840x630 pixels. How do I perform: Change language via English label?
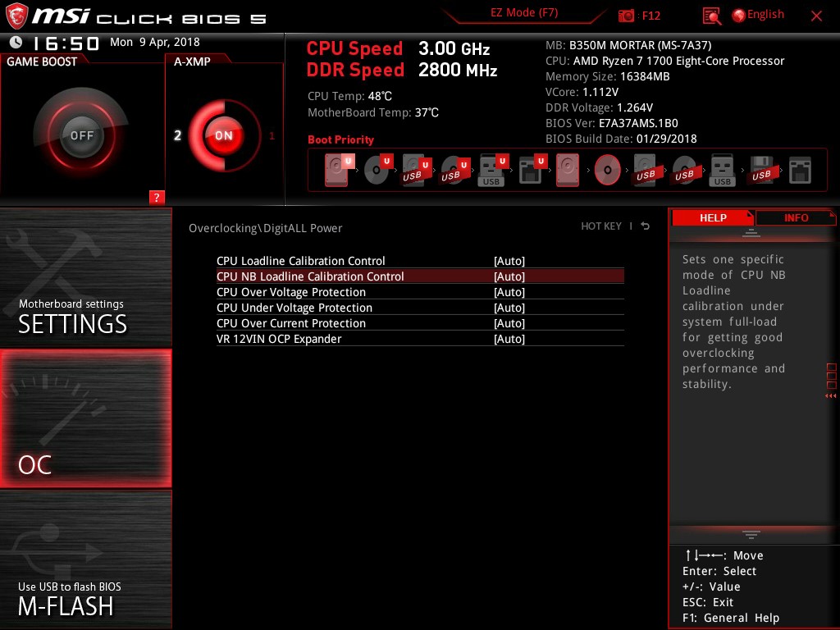tap(765, 15)
